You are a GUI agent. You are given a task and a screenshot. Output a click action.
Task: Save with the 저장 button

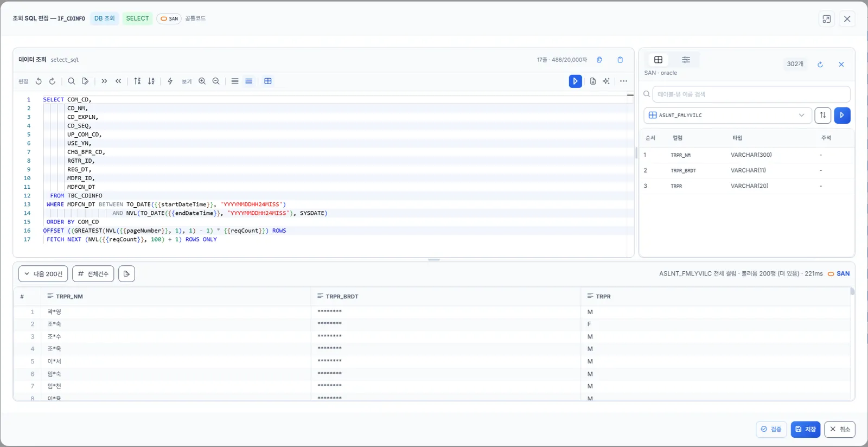(x=806, y=429)
